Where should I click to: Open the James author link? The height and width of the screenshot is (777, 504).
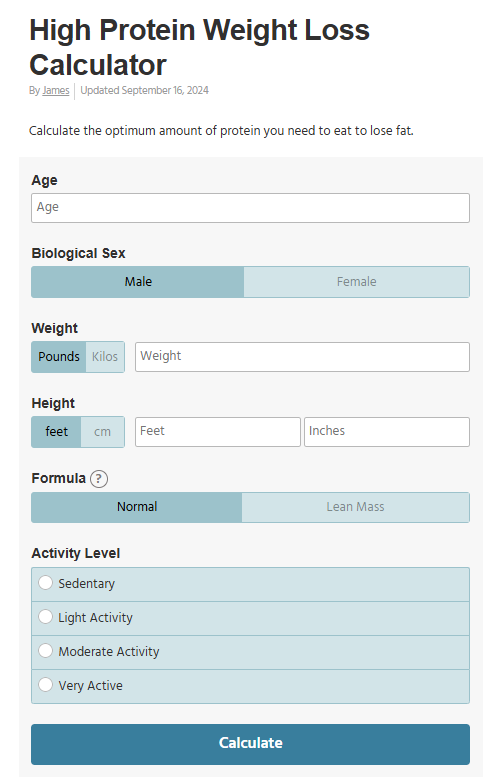[56, 91]
